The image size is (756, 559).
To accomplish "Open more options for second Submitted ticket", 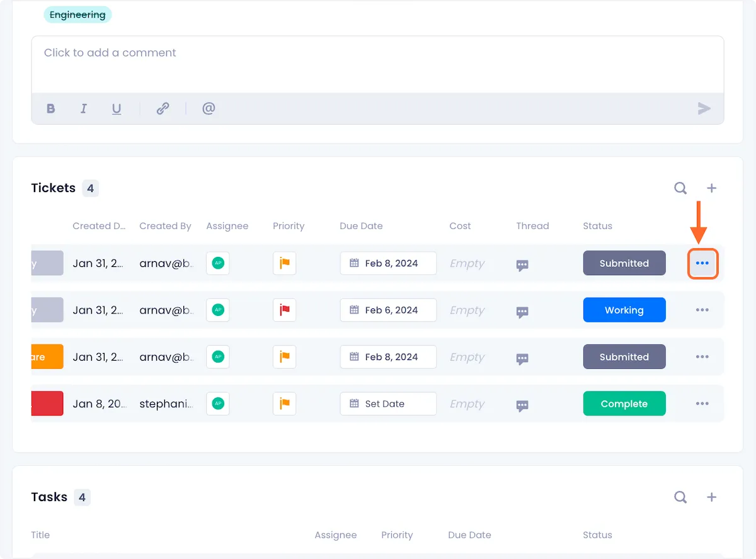I will pos(702,356).
